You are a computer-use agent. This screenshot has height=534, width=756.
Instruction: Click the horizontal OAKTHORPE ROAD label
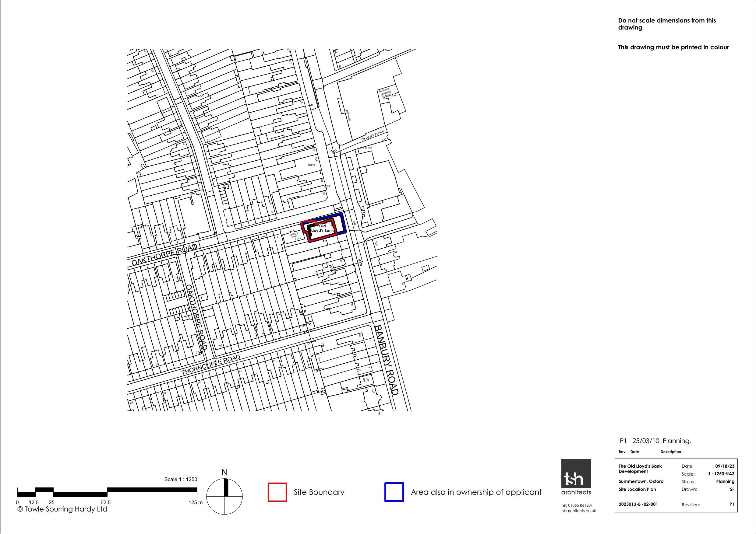(164, 256)
